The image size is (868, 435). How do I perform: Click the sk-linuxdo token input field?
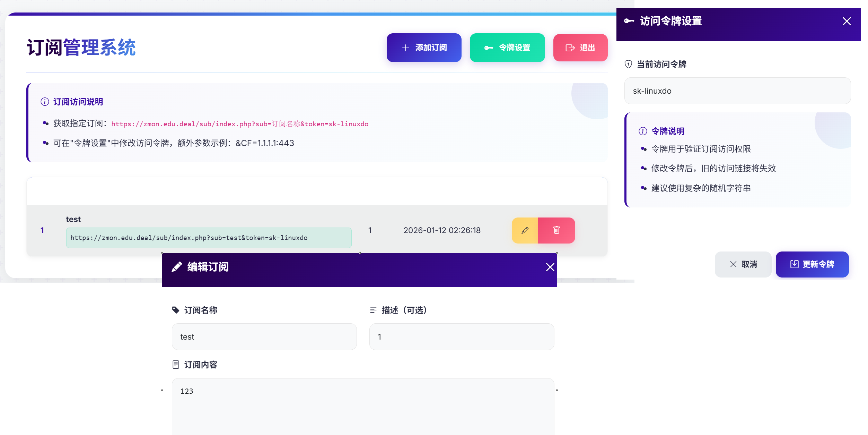(x=737, y=91)
